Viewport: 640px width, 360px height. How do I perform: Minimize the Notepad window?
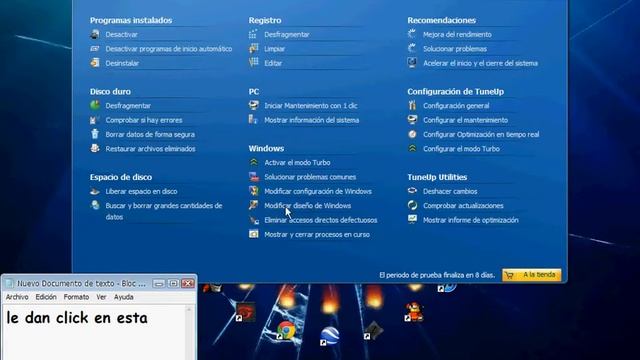(x=159, y=283)
